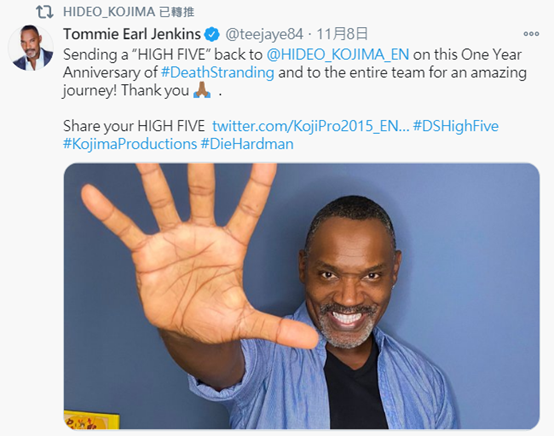The height and width of the screenshot is (436, 554).
Task: Click the #DSHighFive hashtag
Action: click(456, 126)
